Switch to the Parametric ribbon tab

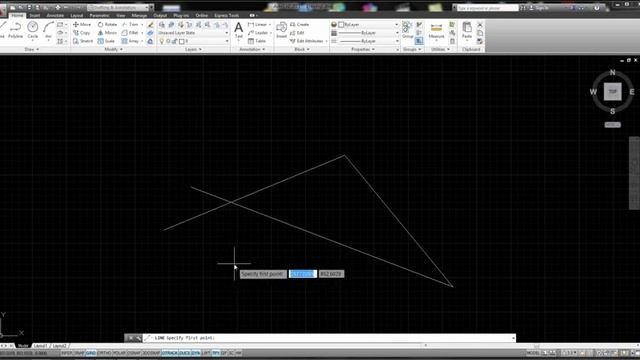tap(99, 16)
